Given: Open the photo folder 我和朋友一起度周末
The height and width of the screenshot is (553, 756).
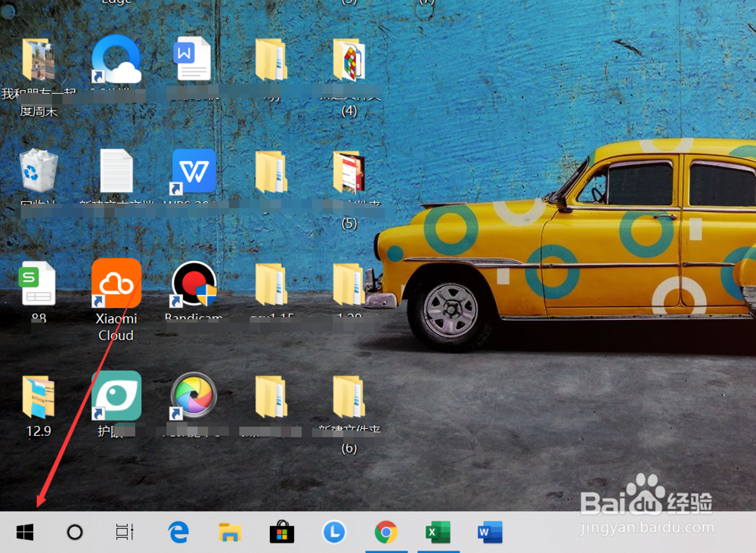Looking at the screenshot, I should point(38,57).
